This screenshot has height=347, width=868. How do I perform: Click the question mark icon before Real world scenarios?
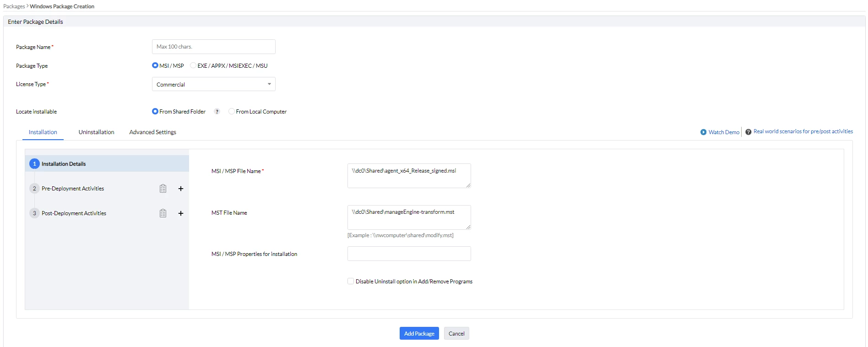click(x=749, y=132)
